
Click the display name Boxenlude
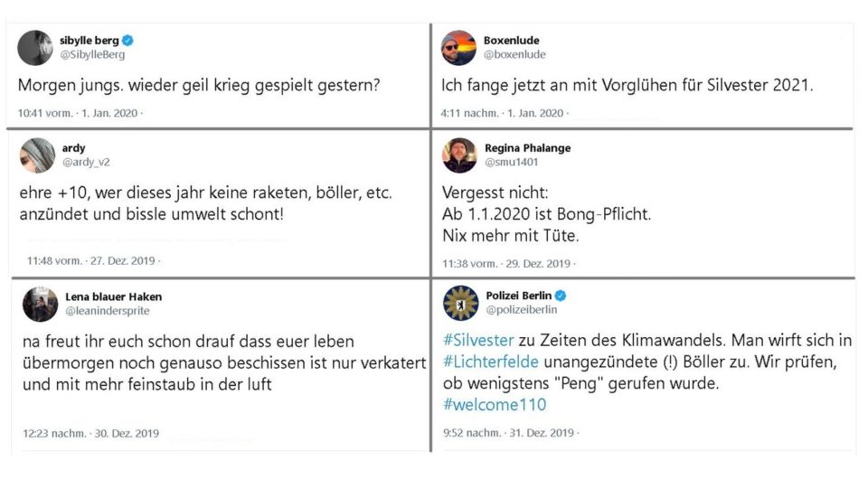point(512,41)
